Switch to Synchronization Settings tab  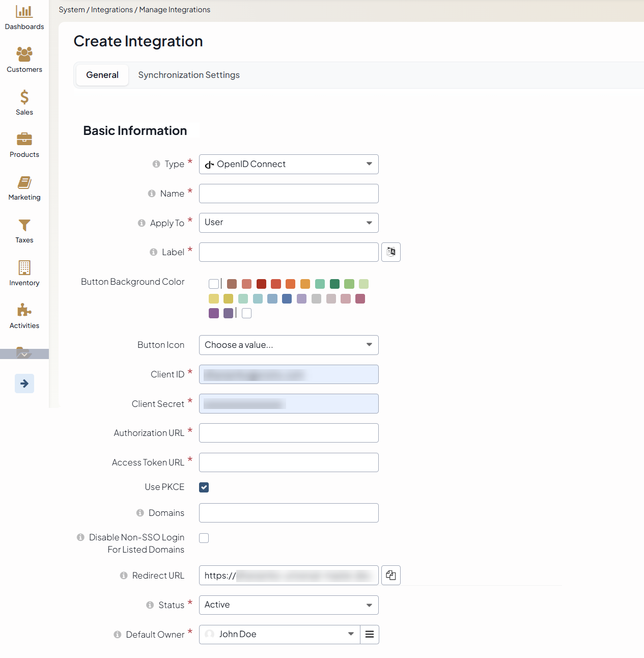[x=189, y=75]
